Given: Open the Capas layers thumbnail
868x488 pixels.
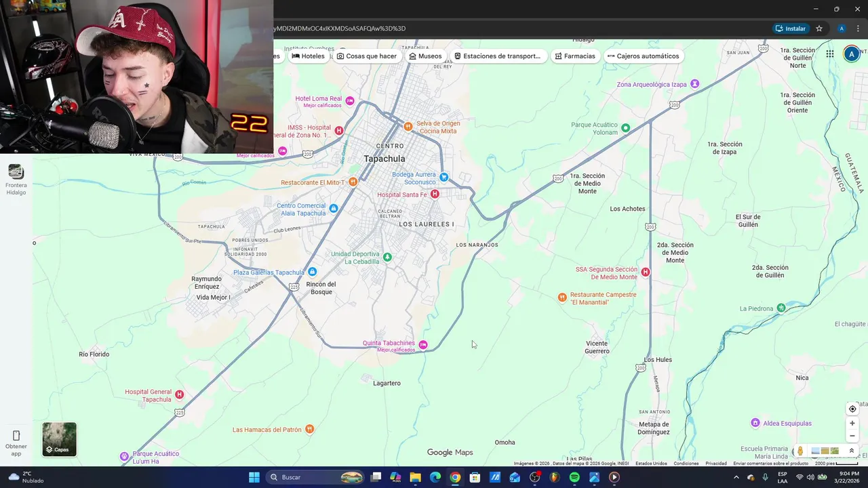Looking at the screenshot, I should click(x=60, y=439).
